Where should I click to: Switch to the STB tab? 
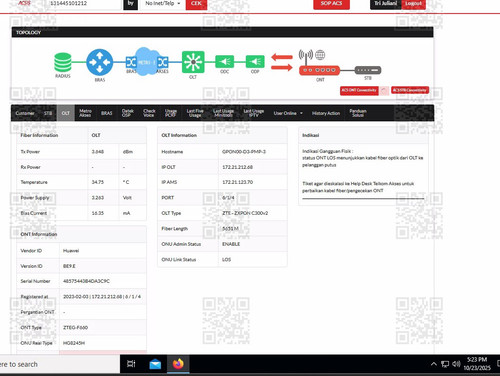click(x=48, y=113)
